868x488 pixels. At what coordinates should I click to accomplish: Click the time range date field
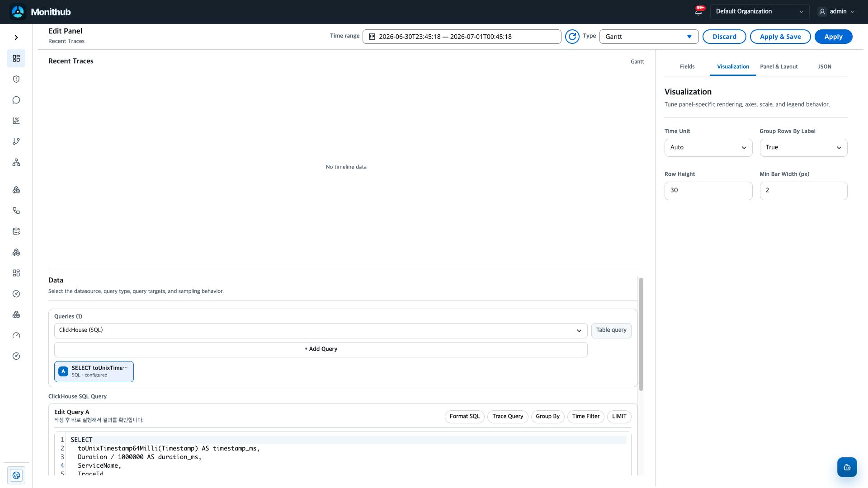click(x=462, y=37)
